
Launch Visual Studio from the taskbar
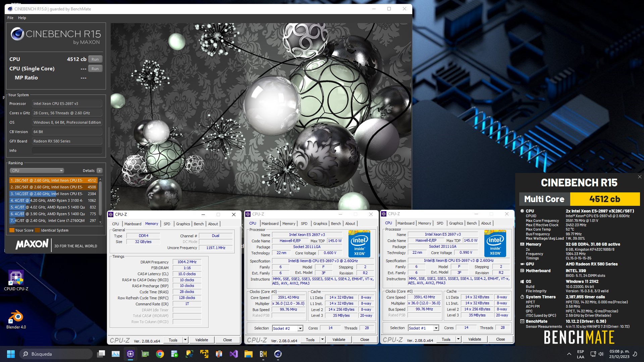234,354
